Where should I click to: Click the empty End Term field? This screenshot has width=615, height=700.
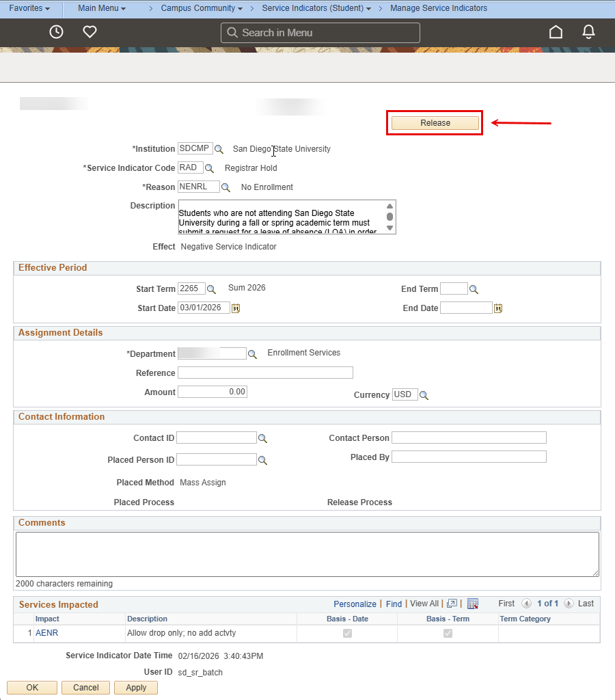454,288
